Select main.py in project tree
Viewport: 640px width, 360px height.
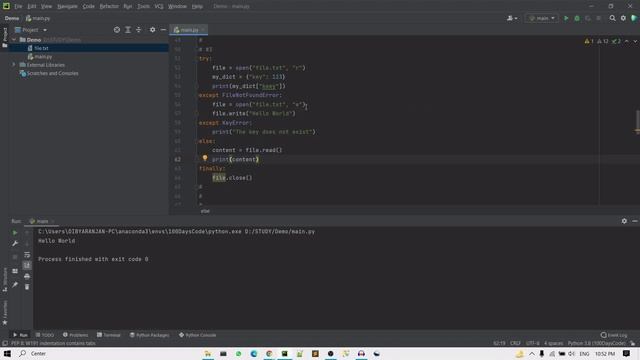tap(42, 57)
